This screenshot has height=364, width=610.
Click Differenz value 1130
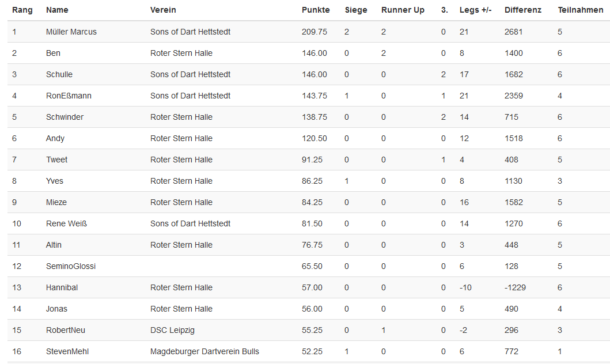(514, 181)
